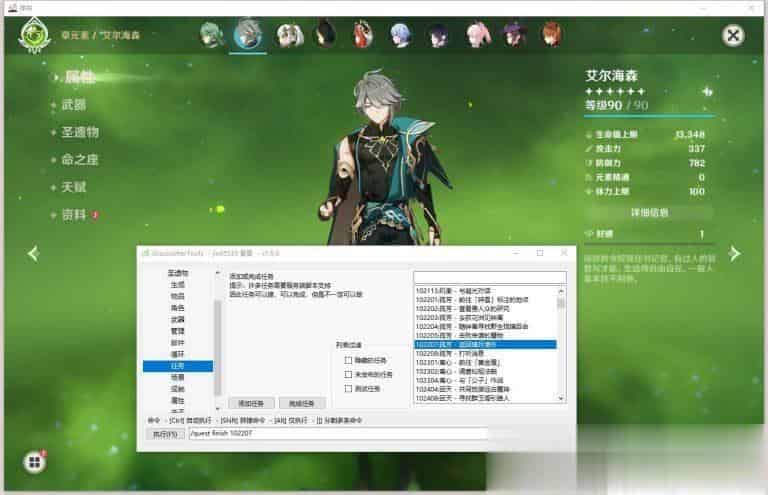The width and height of the screenshot is (768, 495).
Task: Select quest 102408 in the quest list
Action: [485, 398]
